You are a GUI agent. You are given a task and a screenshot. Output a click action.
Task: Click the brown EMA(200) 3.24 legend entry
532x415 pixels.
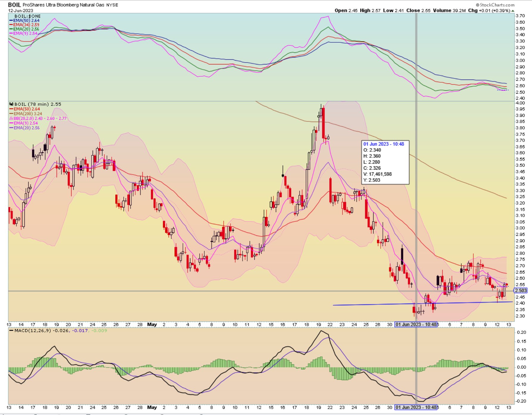[x=27, y=114]
